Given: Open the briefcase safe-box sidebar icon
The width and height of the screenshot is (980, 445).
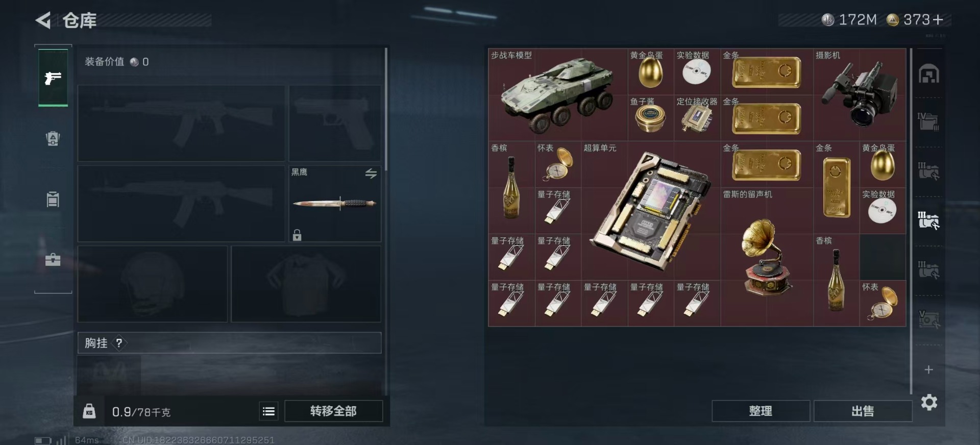Looking at the screenshot, I should point(53,260).
